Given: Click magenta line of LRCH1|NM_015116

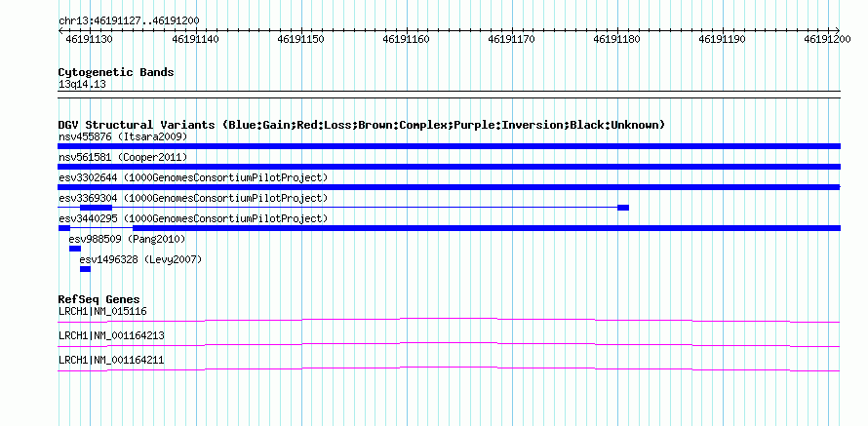Looking at the screenshot, I should tap(449, 321).
